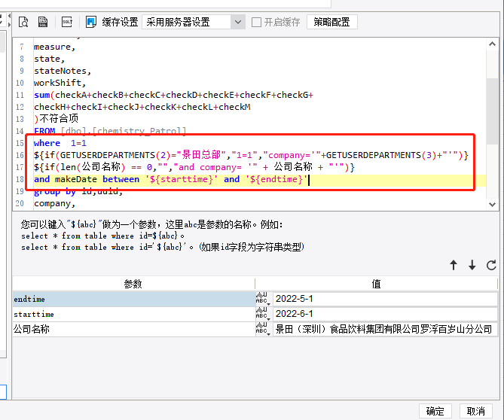This screenshot has width=504, height=420.
Task: Click the 'company,' line 20 in the editor
Action: 55,203
